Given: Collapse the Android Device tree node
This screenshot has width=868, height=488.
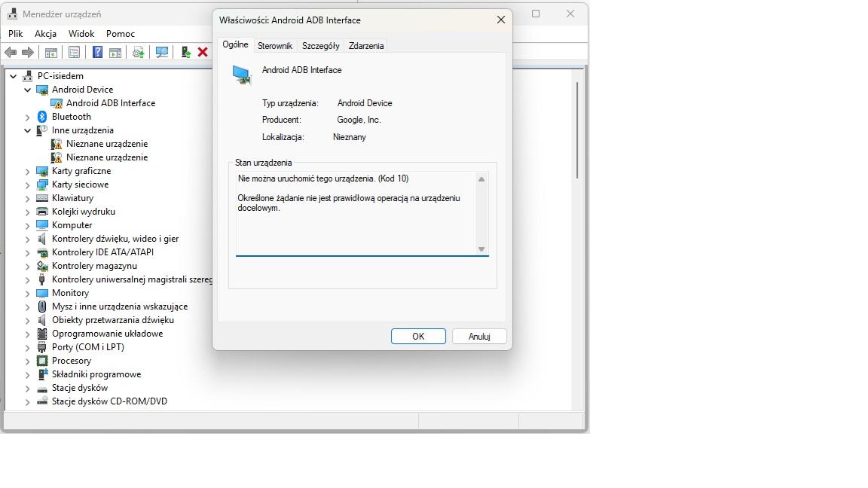Looking at the screenshot, I should click(28, 90).
